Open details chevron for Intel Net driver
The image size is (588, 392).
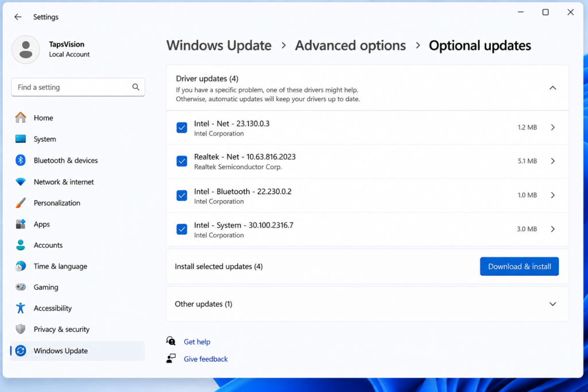point(553,127)
